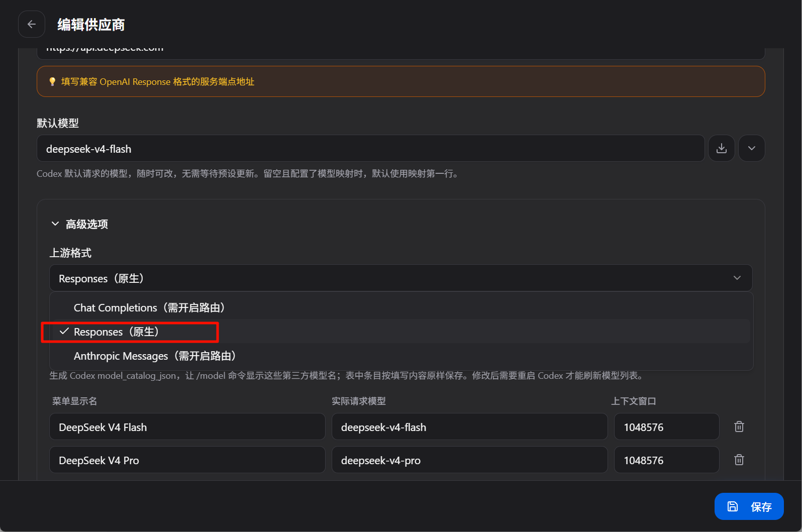Click the 上下文窗口 column header
Screen dimensions: 802x532
(x=634, y=401)
